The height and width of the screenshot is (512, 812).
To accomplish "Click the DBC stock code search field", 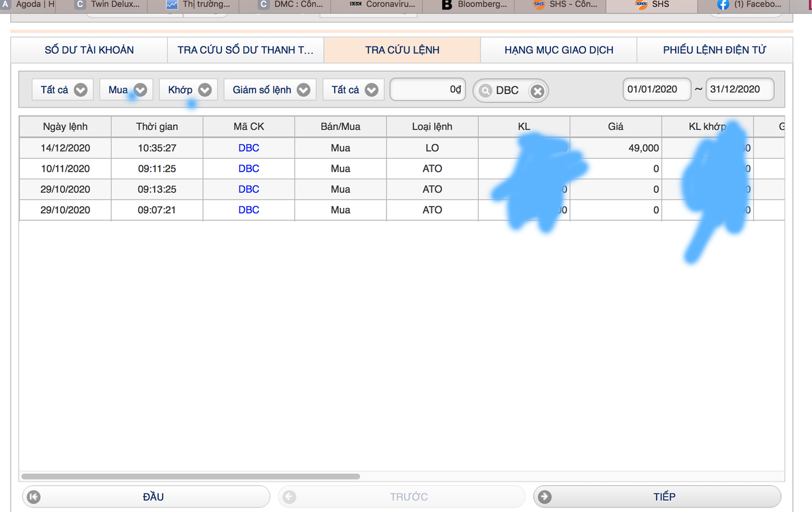I will (511, 91).
